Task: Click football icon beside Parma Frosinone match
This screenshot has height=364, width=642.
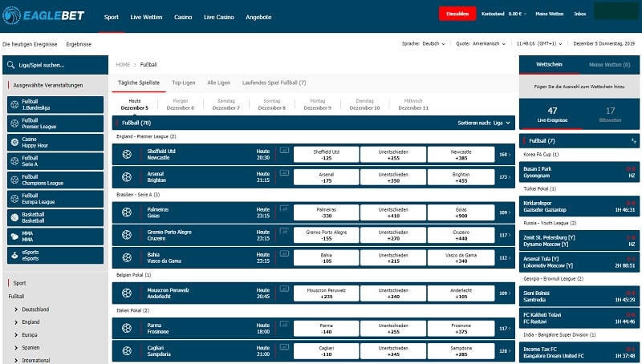Action: click(x=127, y=328)
